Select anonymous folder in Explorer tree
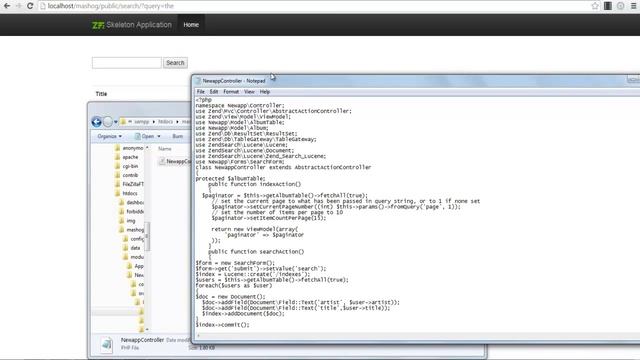 [129, 148]
